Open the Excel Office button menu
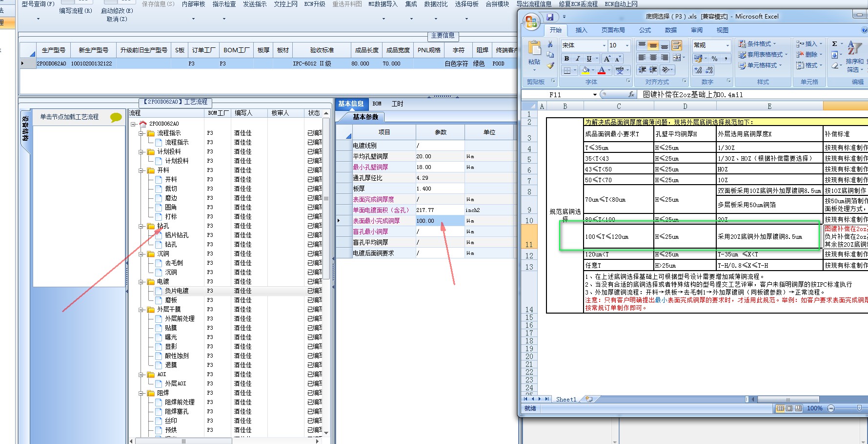868x444 pixels. pyautogui.click(x=531, y=21)
